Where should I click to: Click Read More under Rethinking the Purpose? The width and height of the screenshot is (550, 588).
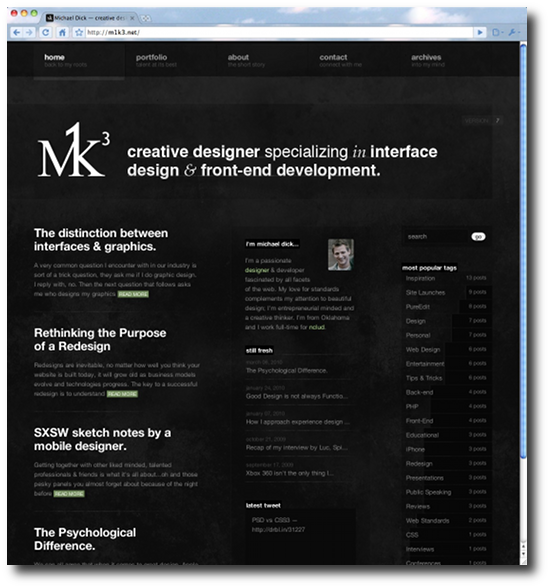tap(122, 394)
